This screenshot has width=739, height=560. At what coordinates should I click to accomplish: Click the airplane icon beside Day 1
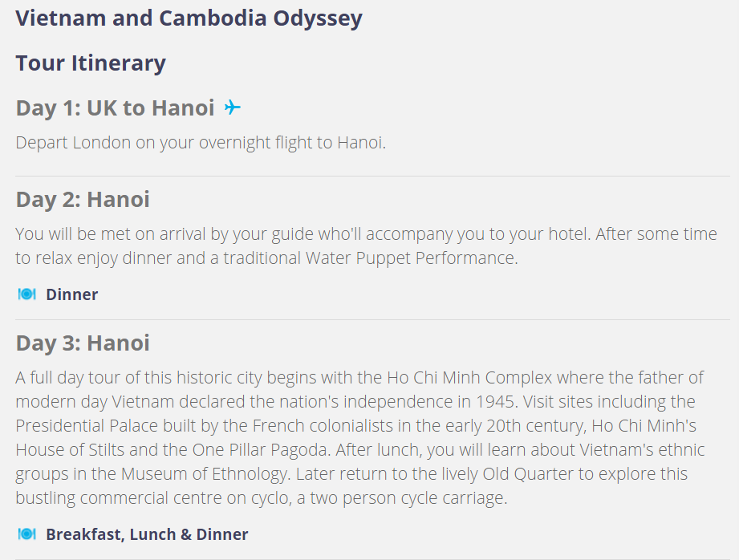pos(233,108)
